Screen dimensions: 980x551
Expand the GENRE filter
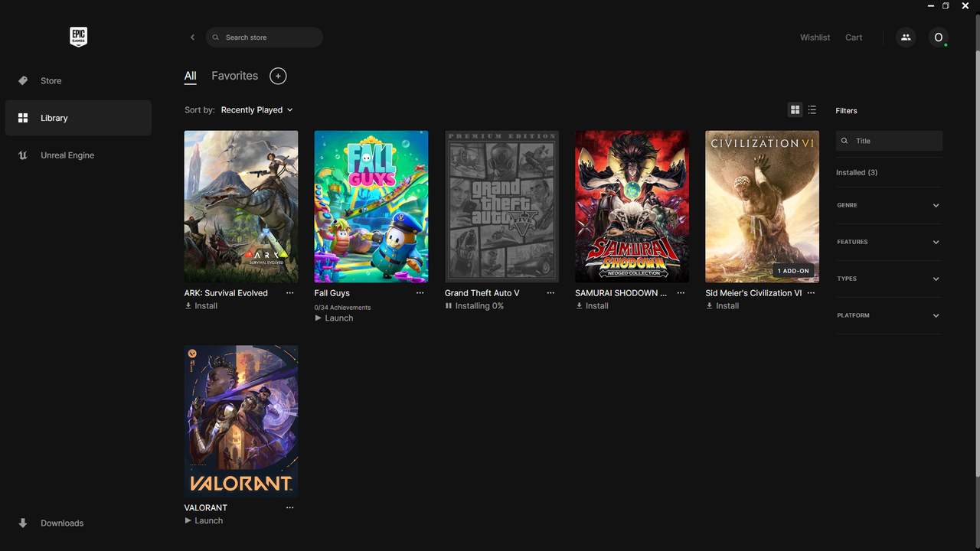click(889, 205)
